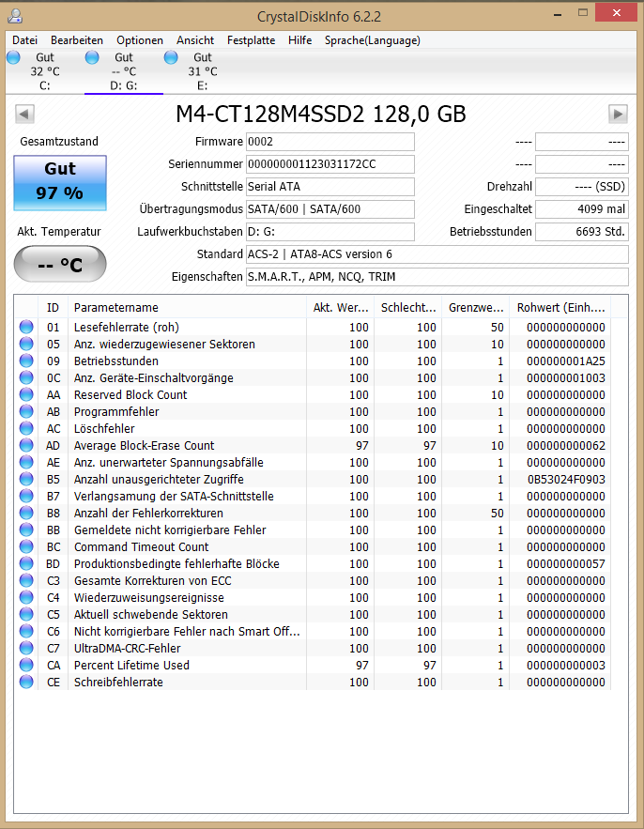Click status icon of Average Block-Erase Count
The height and width of the screenshot is (829, 644).
(x=26, y=446)
